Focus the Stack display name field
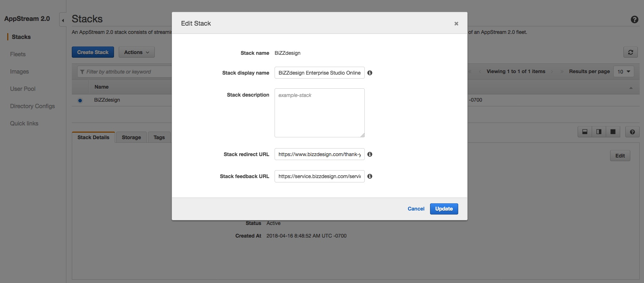The height and width of the screenshot is (283, 644). [320, 73]
